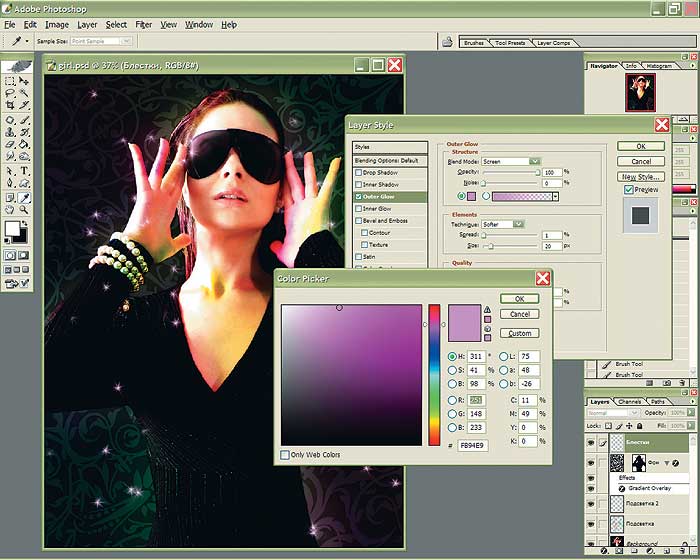Open the Layer menu
Viewport: 700px width, 560px height.
(87, 25)
